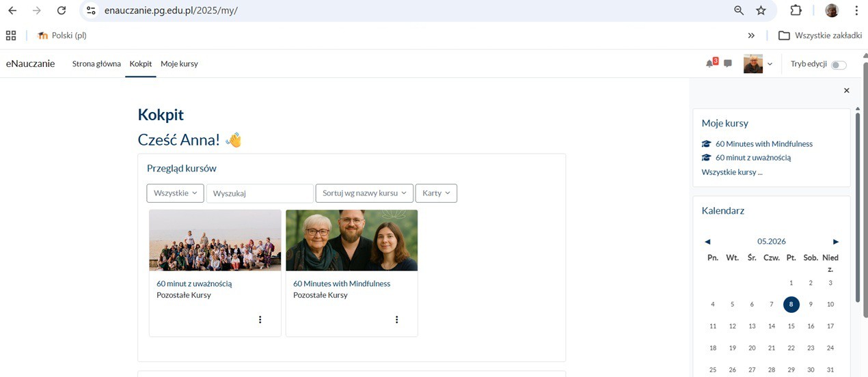Open the user menu next to the profile photo
This screenshot has height=377, width=868.
coord(770,64)
